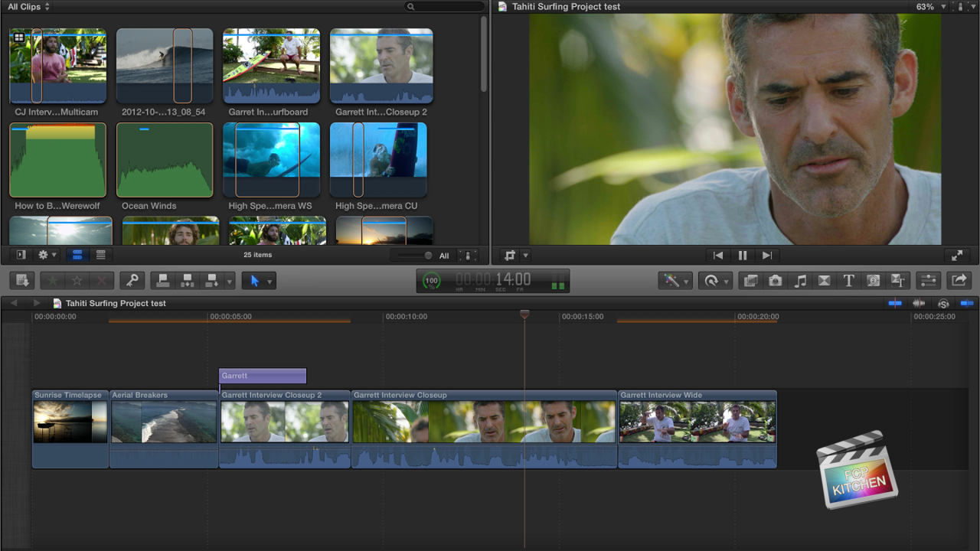Open the Retime menu dropdown arrow
Viewport: 980px width, 551px height.
coord(726,280)
